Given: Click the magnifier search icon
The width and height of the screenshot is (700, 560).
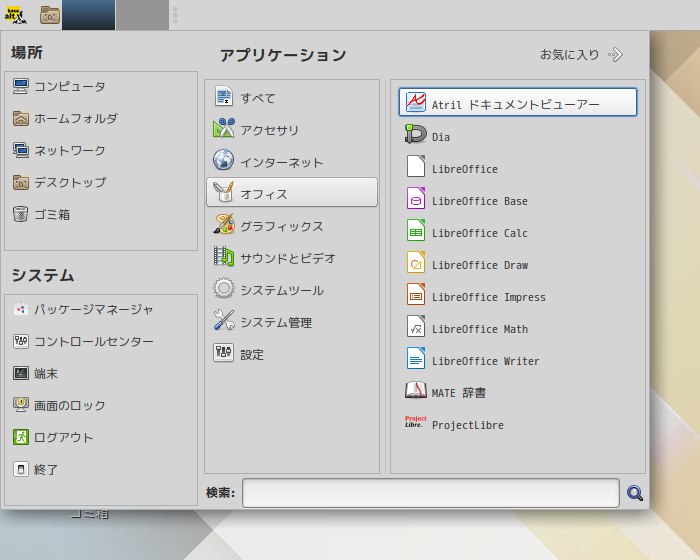Looking at the screenshot, I should 634,493.
